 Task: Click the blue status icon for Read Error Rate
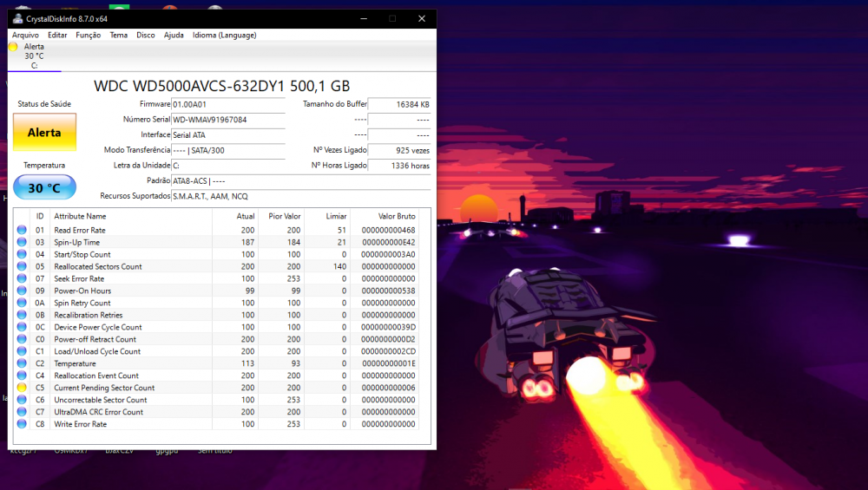click(22, 230)
